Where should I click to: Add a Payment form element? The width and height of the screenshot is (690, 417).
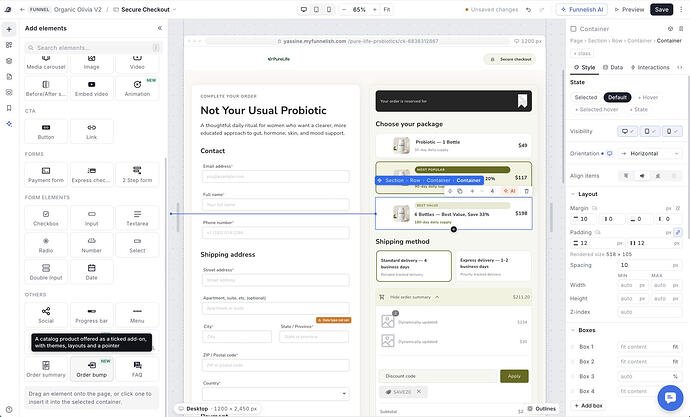click(x=46, y=175)
